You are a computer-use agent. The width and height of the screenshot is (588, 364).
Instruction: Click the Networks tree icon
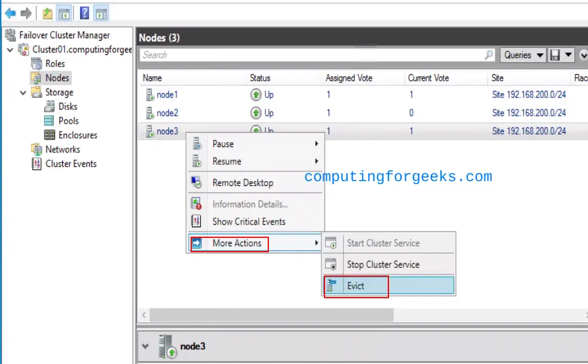[36, 149]
